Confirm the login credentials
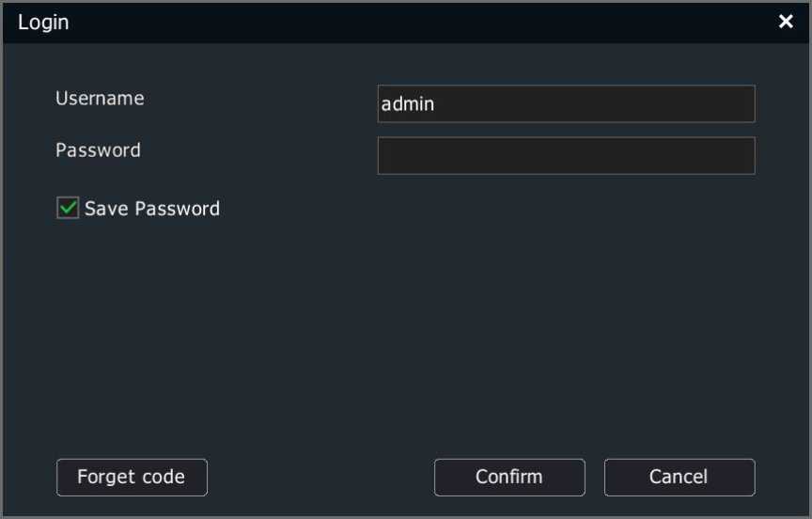Screen dimensions: 812x519 click(509, 477)
